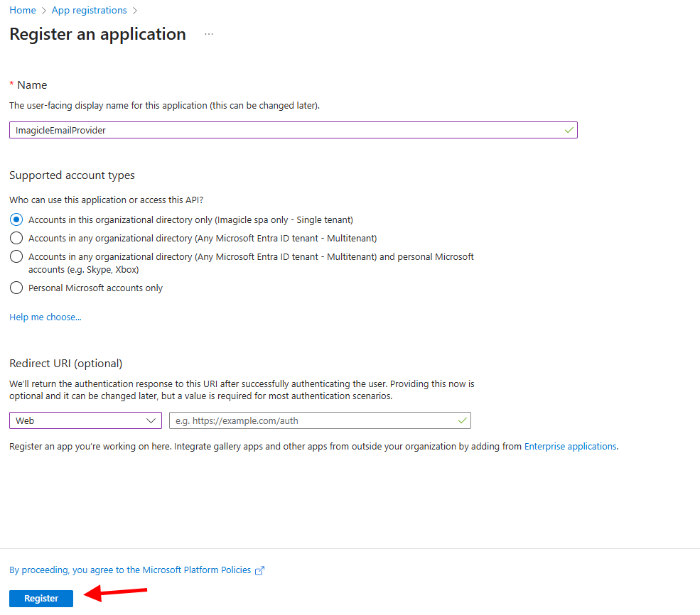Open the Enterprise applications link
Image resolution: width=700 pixels, height=615 pixels.
(570, 446)
